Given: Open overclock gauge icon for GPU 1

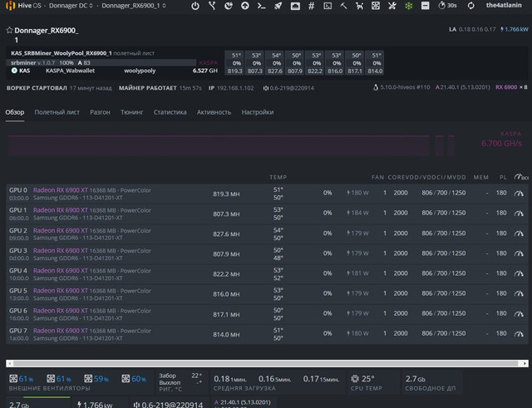Looking at the screenshot, I should (x=519, y=214).
